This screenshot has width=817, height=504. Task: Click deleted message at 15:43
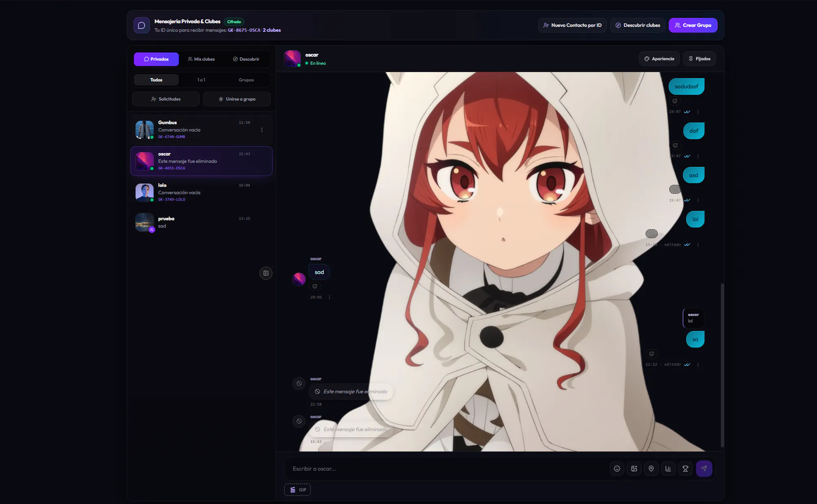coord(351,429)
